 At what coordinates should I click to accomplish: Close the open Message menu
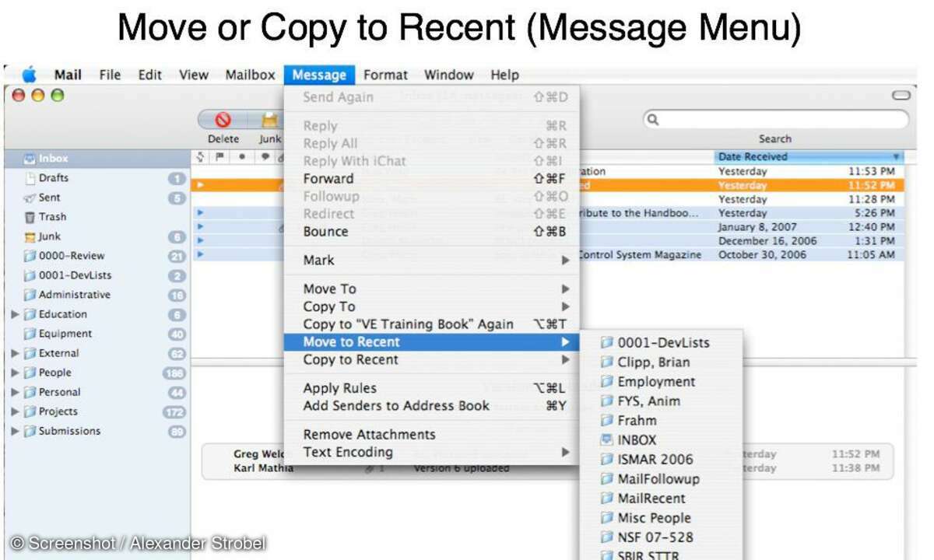coord(319,75)
